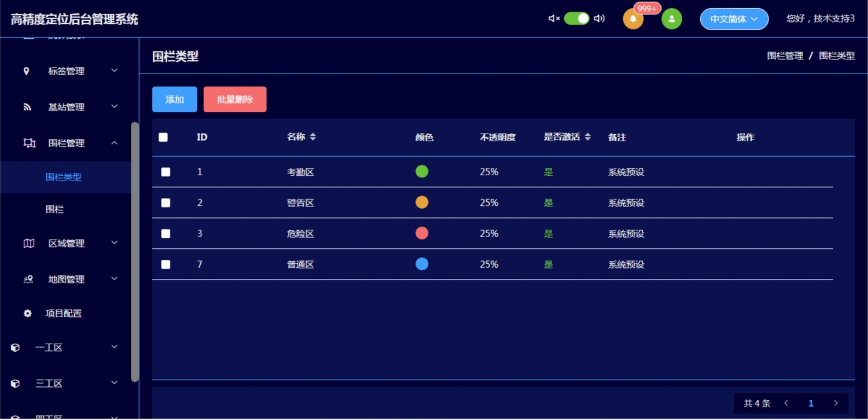This screenshot has height=420, width=868.
Task: Click the greeting 您好，技术支持3
Action: click(821, 19)
